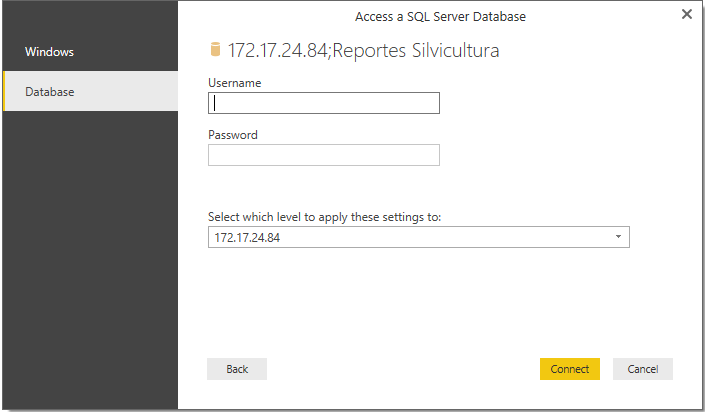Click the yellow database cylinder icon

(215, 49)
